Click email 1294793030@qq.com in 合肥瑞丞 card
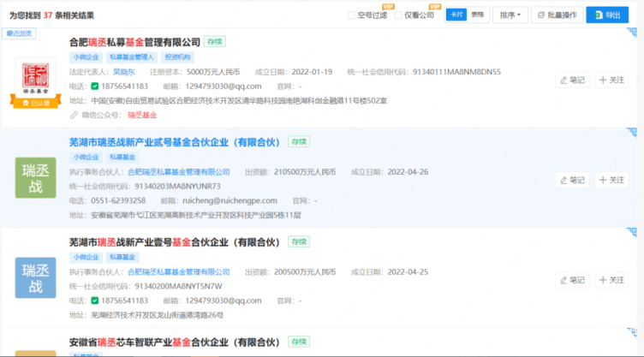This screenshot has height=357, width=644. tap(223, 86)
